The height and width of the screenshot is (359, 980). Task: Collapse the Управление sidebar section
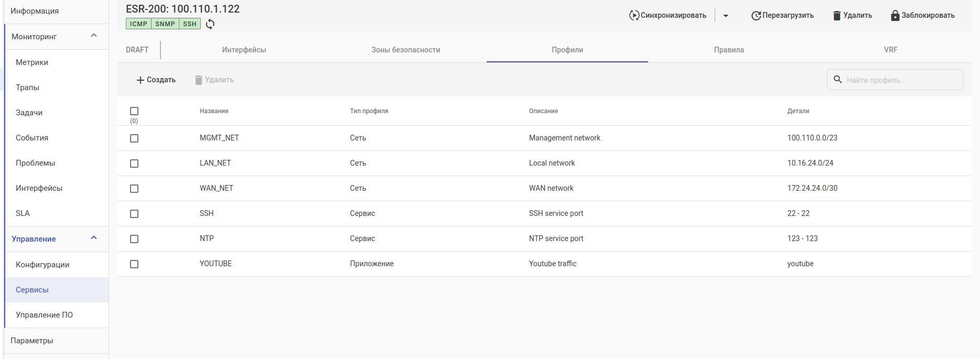[x=94, y=238]
